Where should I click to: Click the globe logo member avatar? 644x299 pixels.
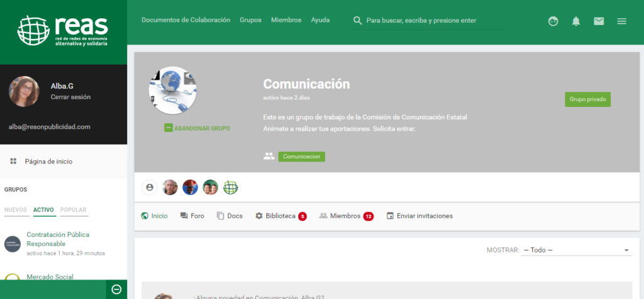point(231,187)
